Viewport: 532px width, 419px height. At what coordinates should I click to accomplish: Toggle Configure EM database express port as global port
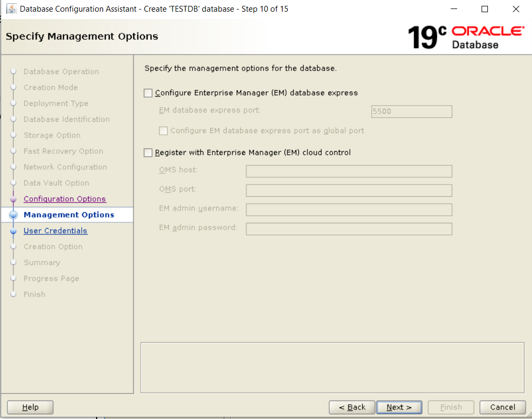(163, 131)
